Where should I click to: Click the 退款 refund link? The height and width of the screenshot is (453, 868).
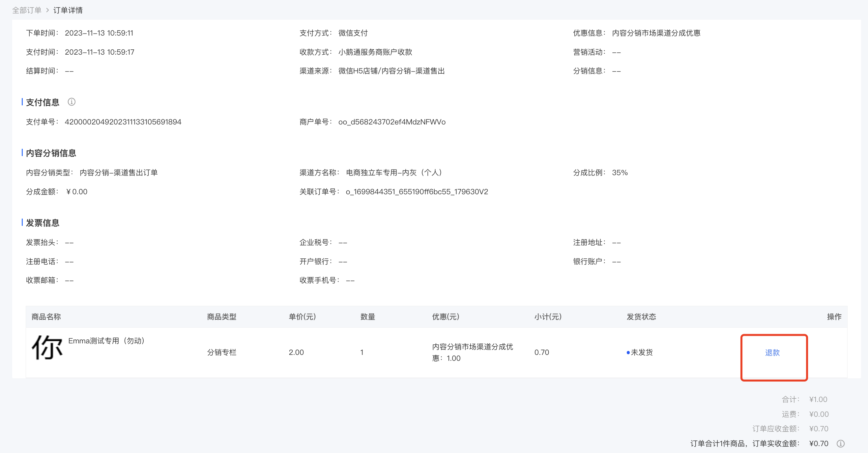[x=772, y=352]
